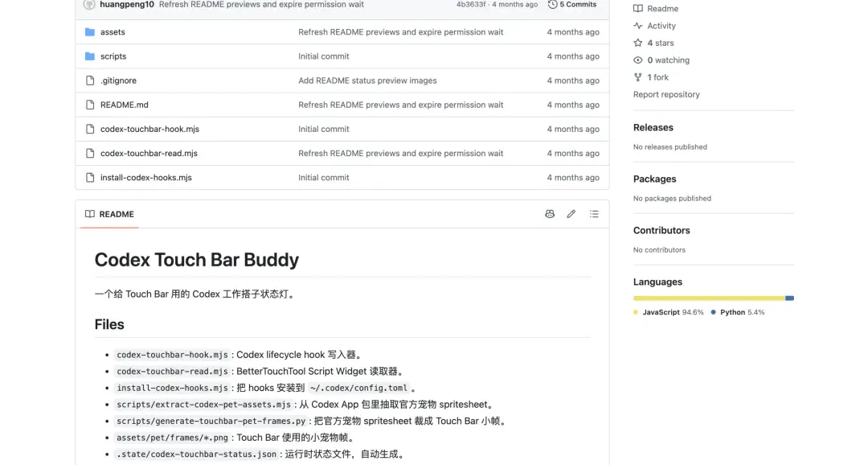Open Initial commit for scripts row

tap(323, 56)
